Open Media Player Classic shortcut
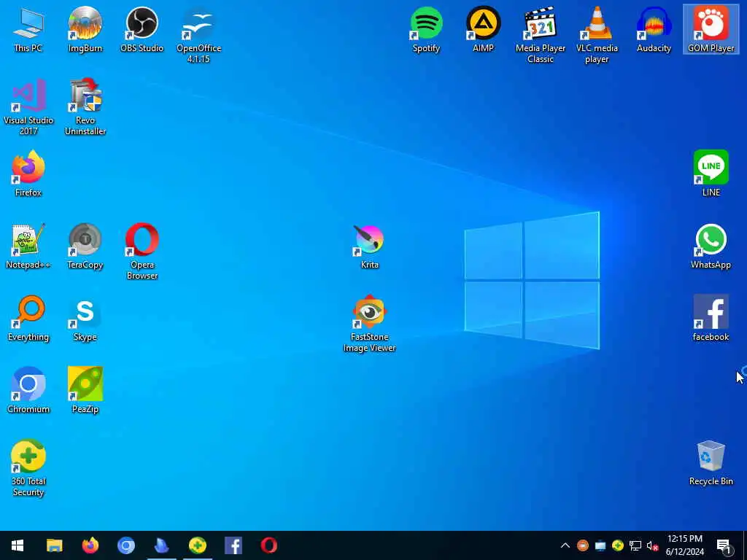This screenshot has width=747, height=560. click(x=541, y=35)
